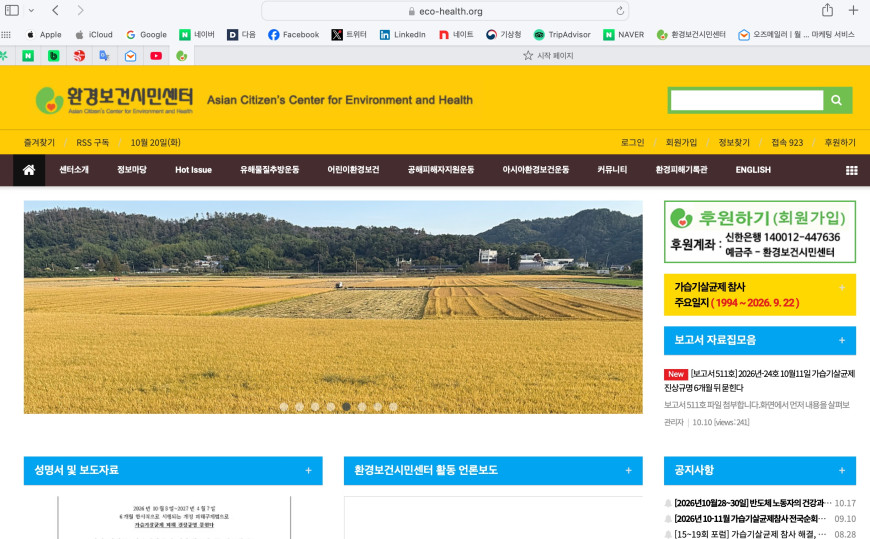Open the 환경보건시민센터 bookmark
Viewport: 870px width, 539px height.
point(691,34)
